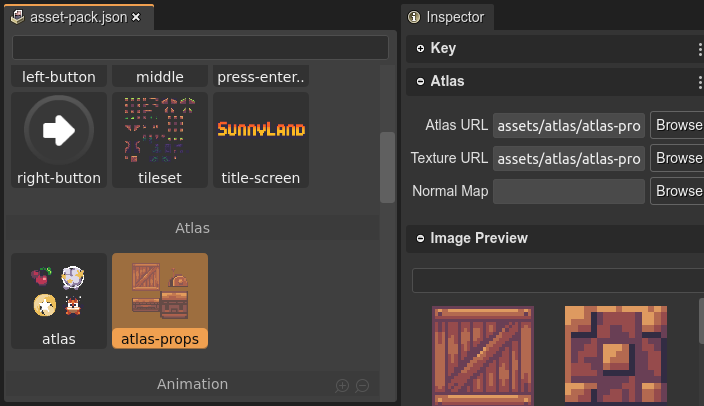Focus the asset pack search field
Image resolution: width=704 pixels, height=406 pixels.
click(x=200, y=48)
